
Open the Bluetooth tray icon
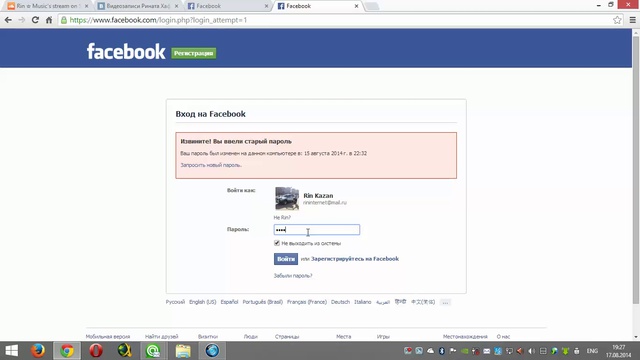(x=442, y=351)
